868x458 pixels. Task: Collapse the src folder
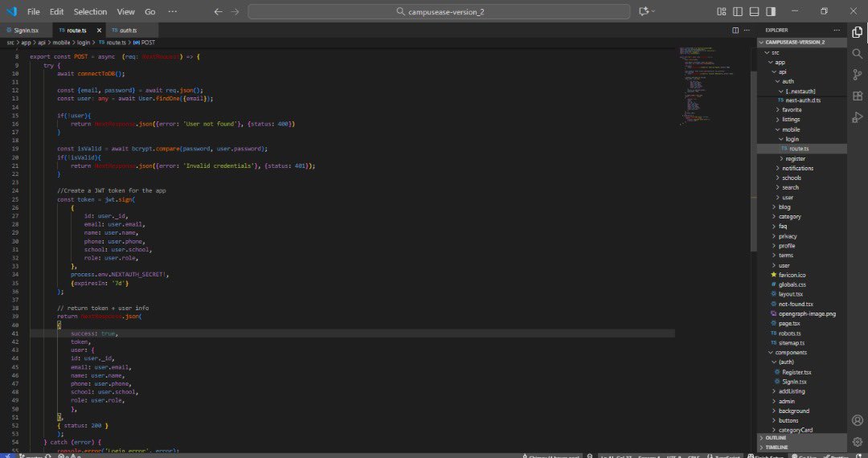(802, 52)
